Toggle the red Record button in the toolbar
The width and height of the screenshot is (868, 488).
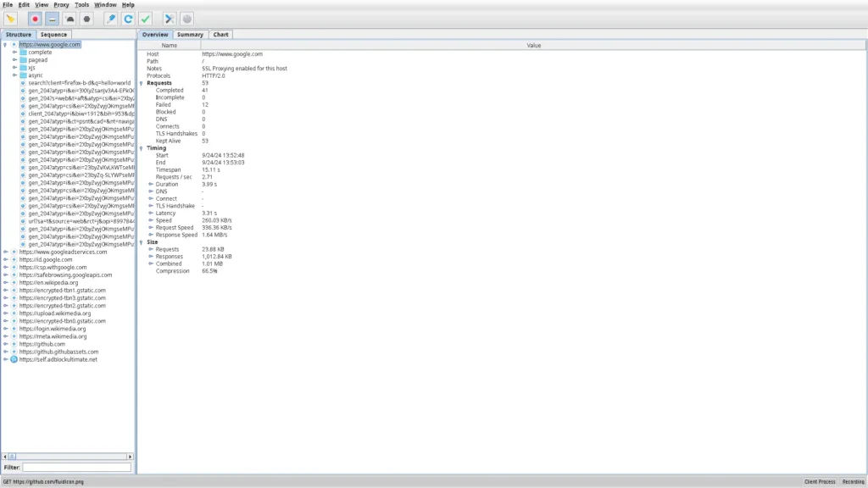(35, 19)
